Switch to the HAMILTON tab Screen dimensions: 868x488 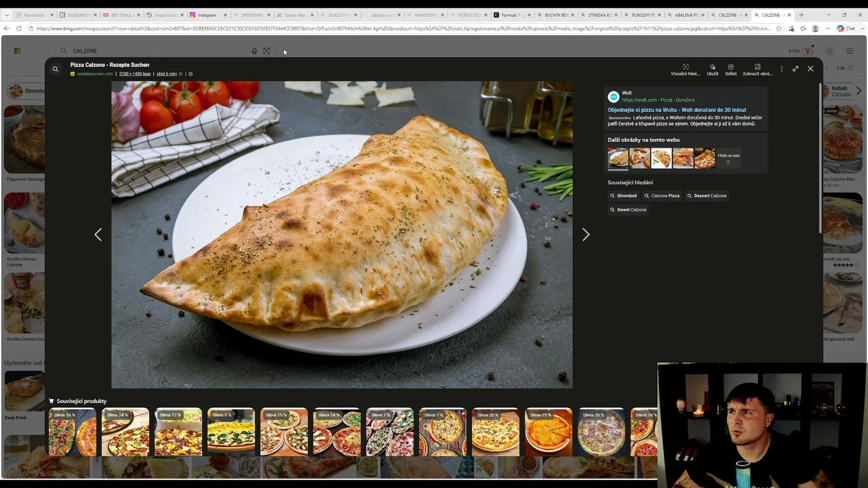click(425, 15)
